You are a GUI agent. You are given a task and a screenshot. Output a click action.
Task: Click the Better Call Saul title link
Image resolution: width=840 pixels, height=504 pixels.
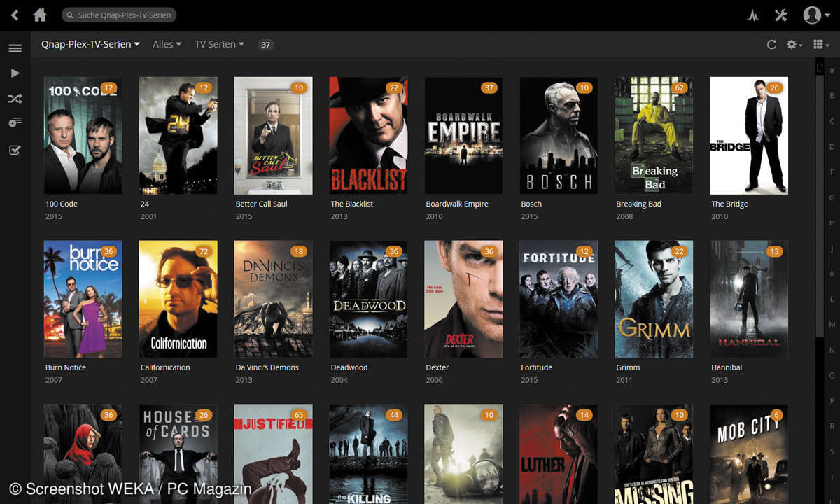pos(261,204)
